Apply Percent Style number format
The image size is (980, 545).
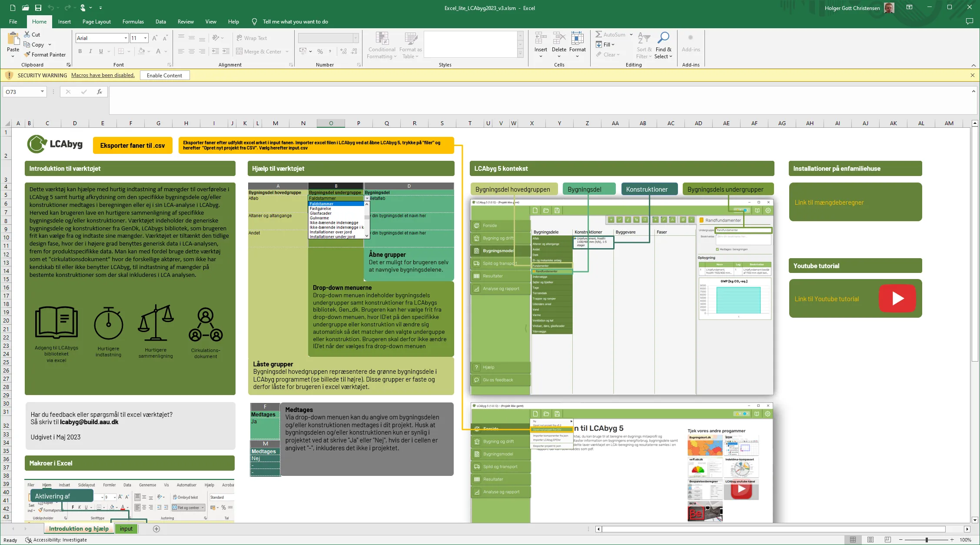pyautogui.click(x=320, y=51)
